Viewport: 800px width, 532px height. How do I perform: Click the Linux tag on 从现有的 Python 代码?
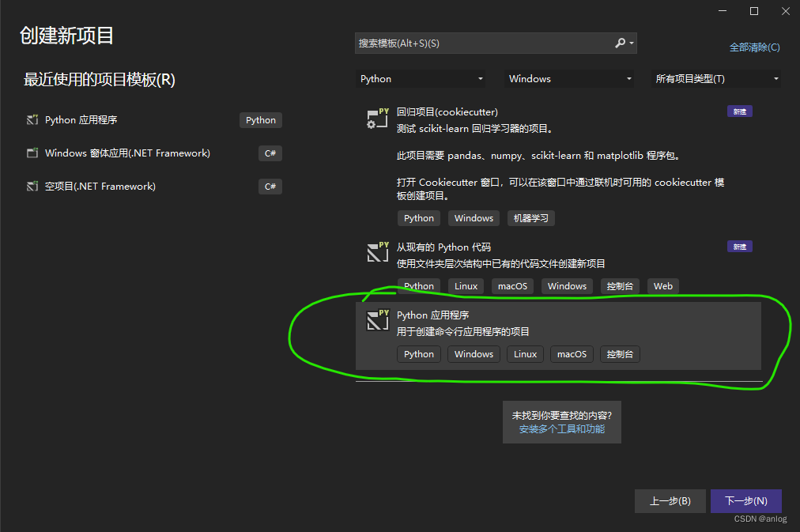click(466, 286)
